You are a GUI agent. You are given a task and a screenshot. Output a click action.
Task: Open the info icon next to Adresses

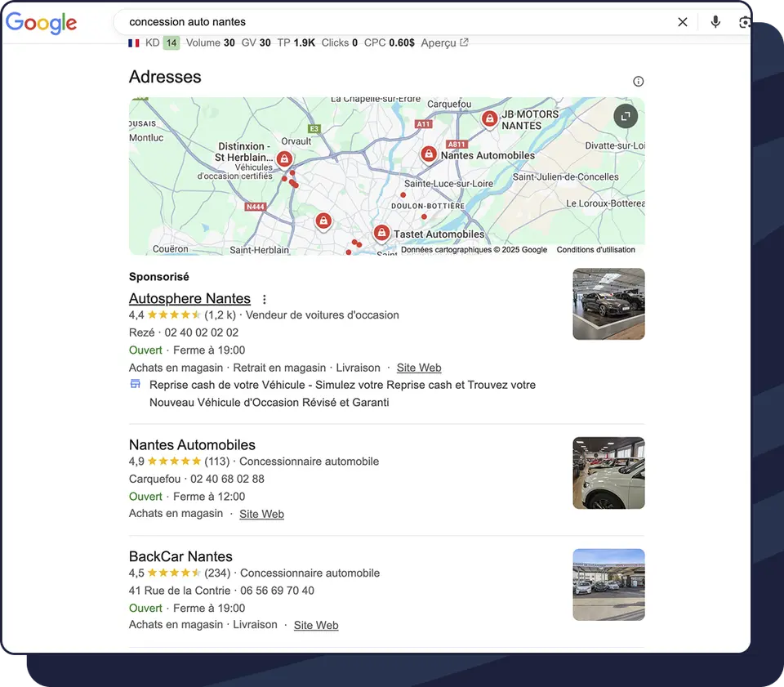pyautogui.click(x=638, y=82)
